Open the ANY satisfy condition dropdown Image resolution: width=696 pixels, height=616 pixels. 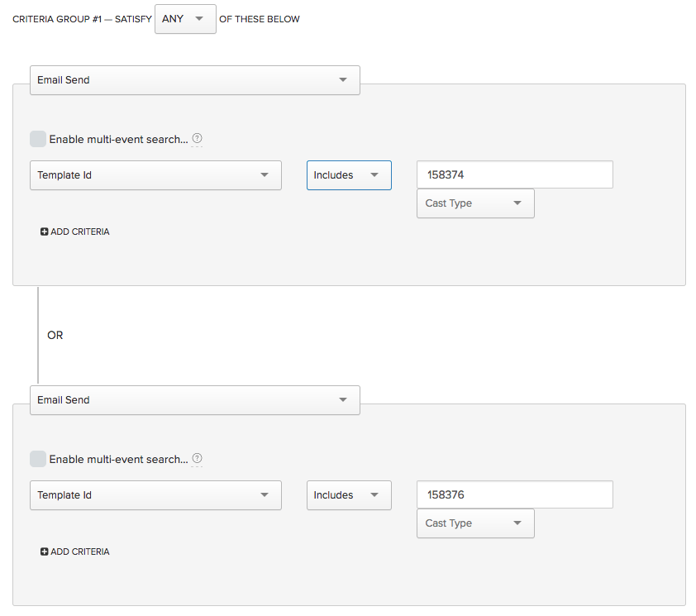185,18
